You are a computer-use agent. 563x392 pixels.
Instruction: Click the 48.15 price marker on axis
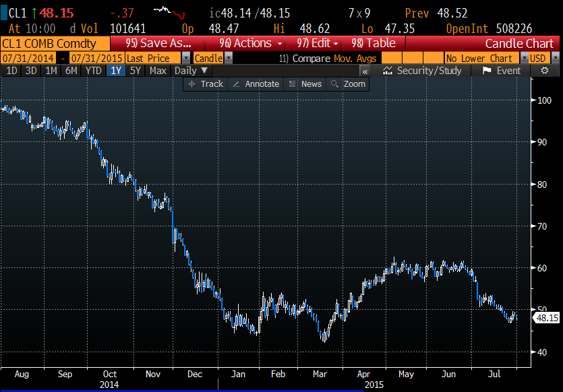(x=543, y=318)
